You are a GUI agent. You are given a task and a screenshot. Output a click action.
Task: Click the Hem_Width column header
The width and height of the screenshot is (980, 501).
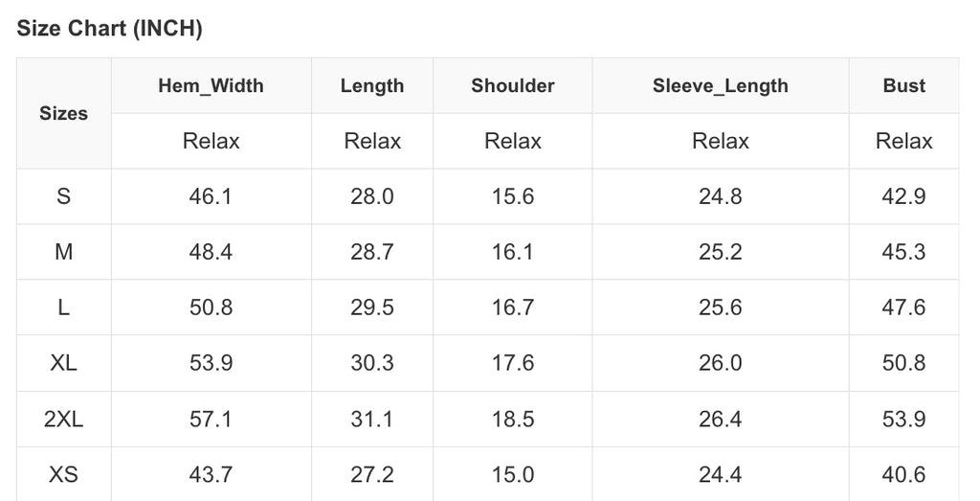tap(211, 85)
